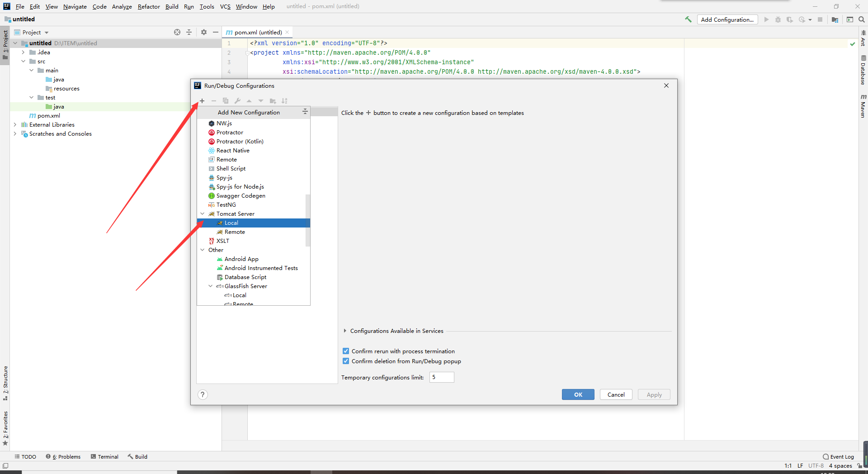Select Shell Script configuration type
Image resolution: width=868 pixels, height=474 pixels.
254,168
